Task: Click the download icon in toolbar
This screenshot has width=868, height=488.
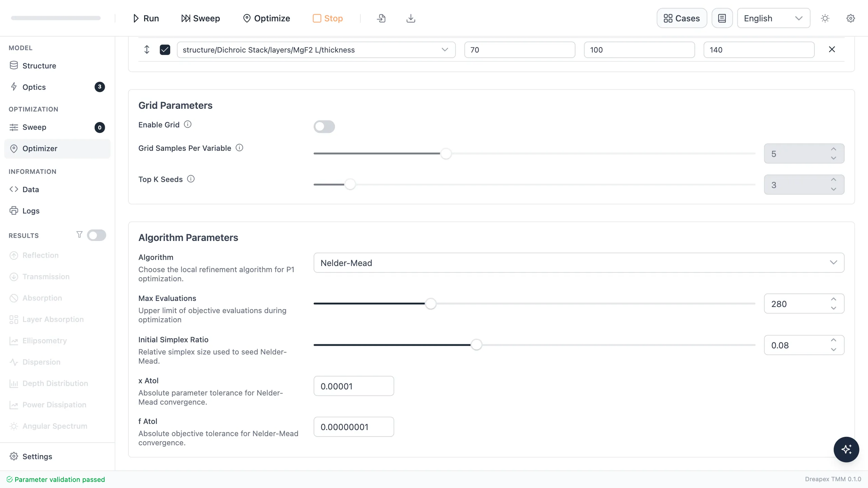Action: coord(411,18)
